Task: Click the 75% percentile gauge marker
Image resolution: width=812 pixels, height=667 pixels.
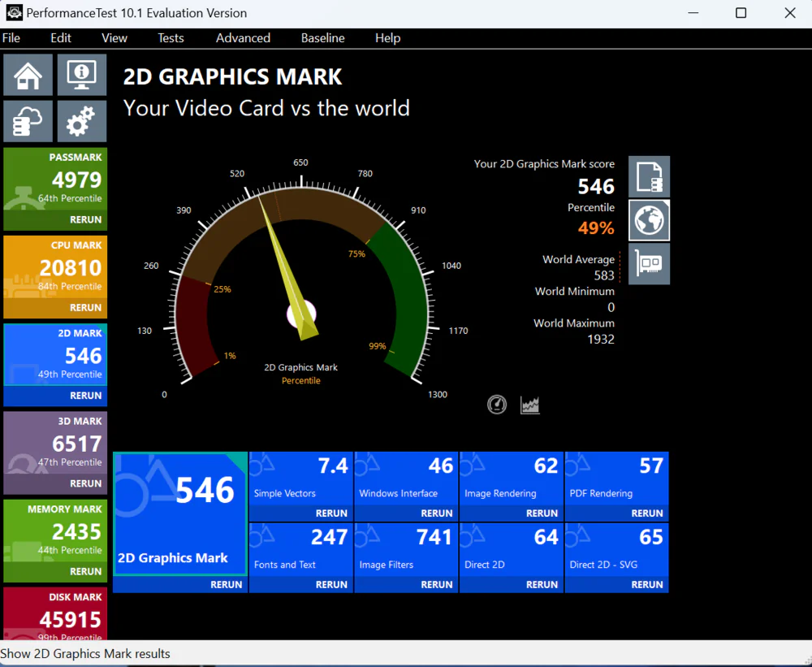Action: 356,254
